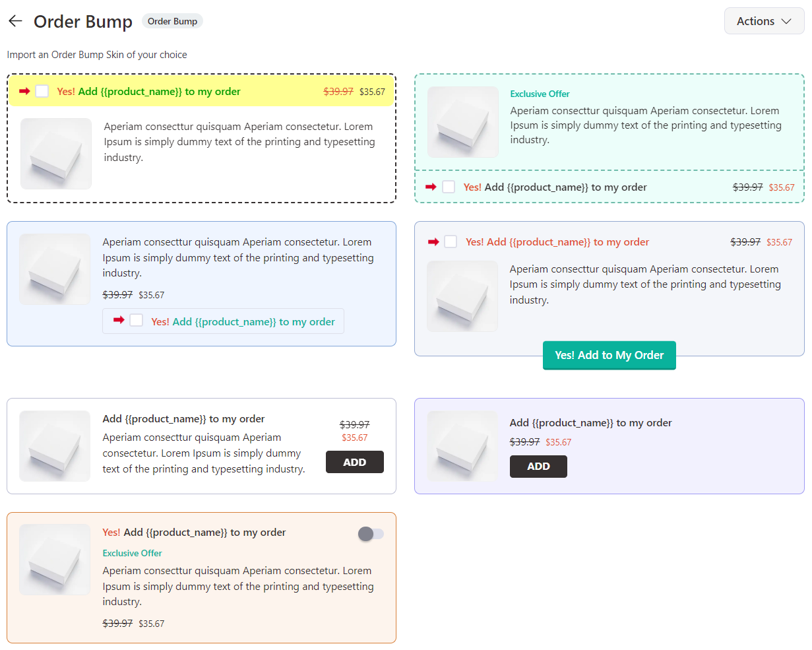Click the back arrow beside Order Bump heading
812x650 pixels.
pyautogui.click(x=15, y=20)
